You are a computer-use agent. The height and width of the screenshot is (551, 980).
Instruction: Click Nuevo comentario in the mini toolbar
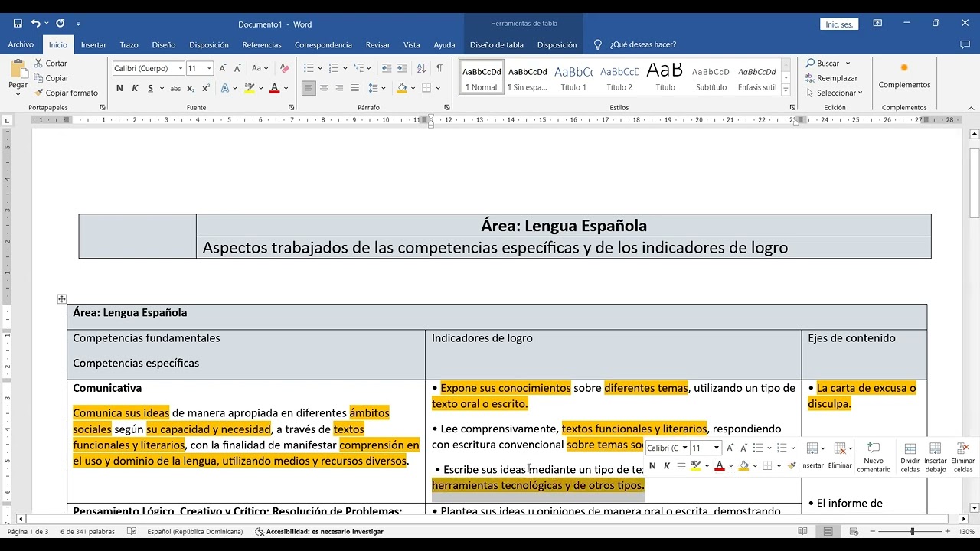[874, 457]
